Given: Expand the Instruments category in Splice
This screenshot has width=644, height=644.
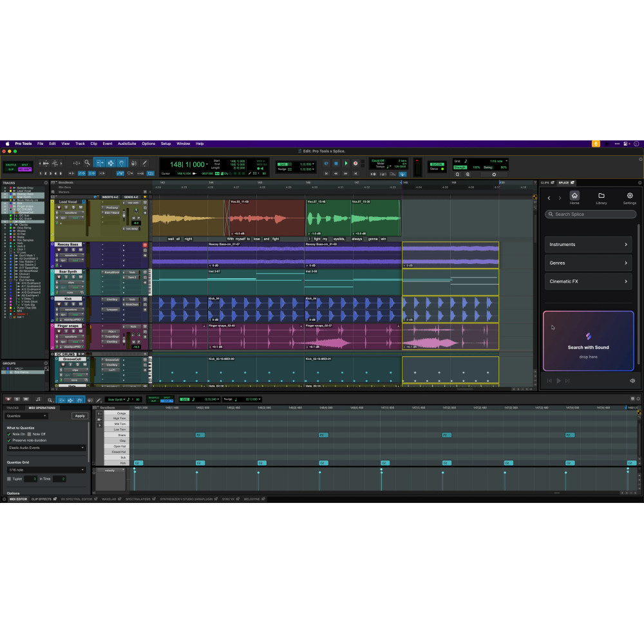Looking at the screenshot, I should point(587,244).
